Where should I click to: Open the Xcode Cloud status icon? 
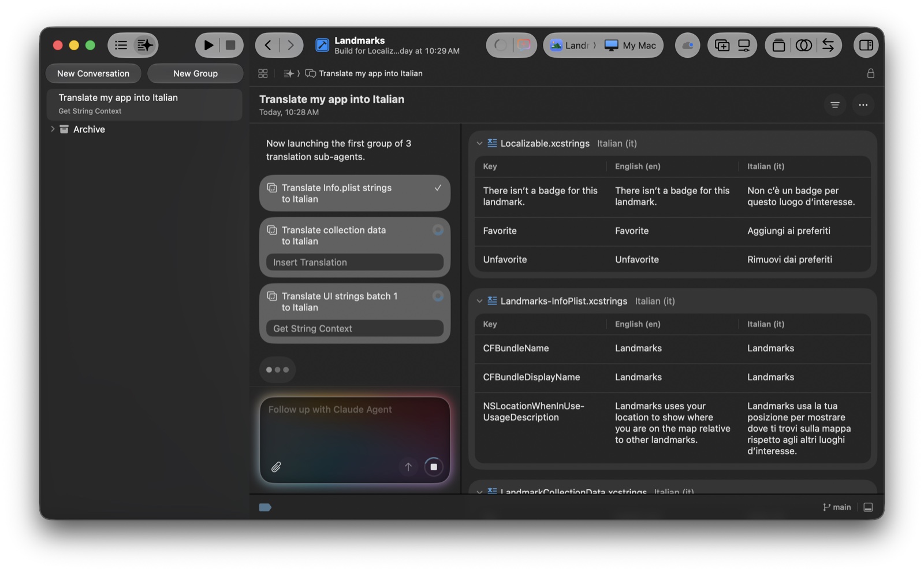pos(687,45)
